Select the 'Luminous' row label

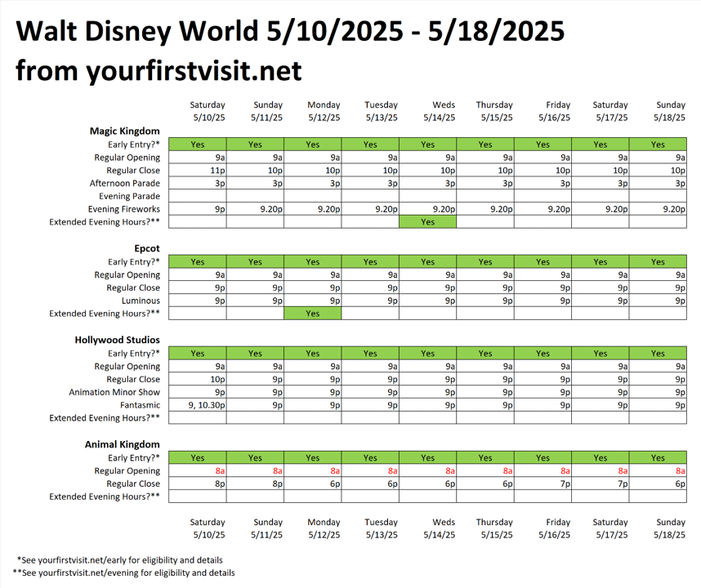[141, 301]
